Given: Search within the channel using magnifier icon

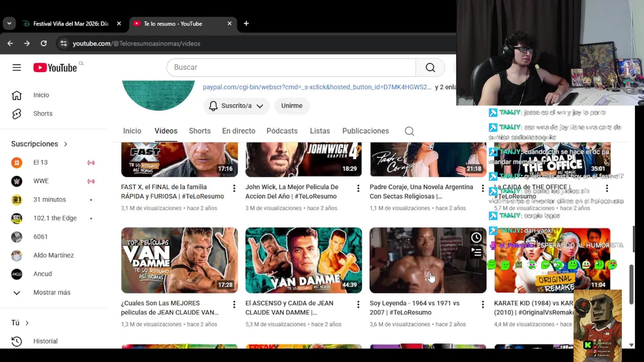Looking at the screenshot, I should tap(410, 131).
